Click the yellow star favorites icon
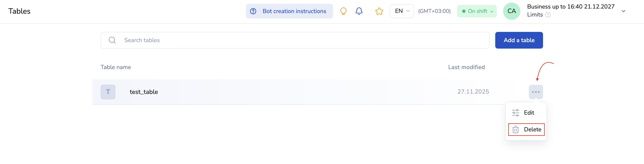This screenshot has width=644, height=164. click(x=379, y=11)
